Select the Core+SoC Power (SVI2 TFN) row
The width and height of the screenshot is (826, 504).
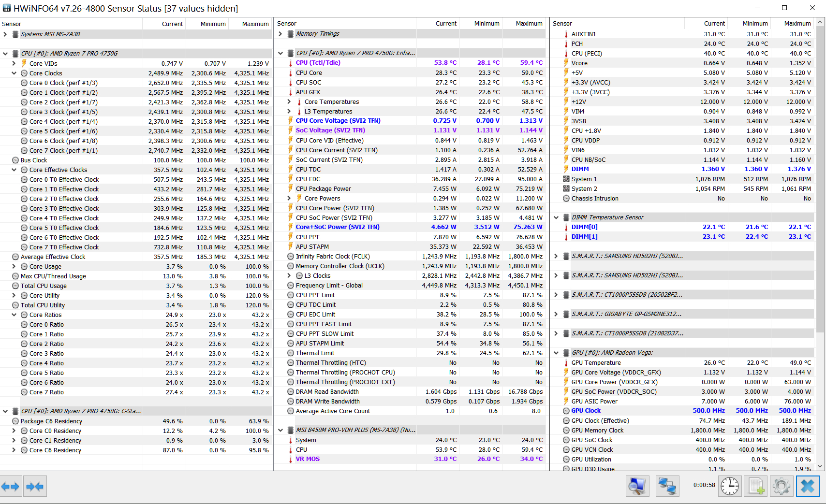coord(411,227)
